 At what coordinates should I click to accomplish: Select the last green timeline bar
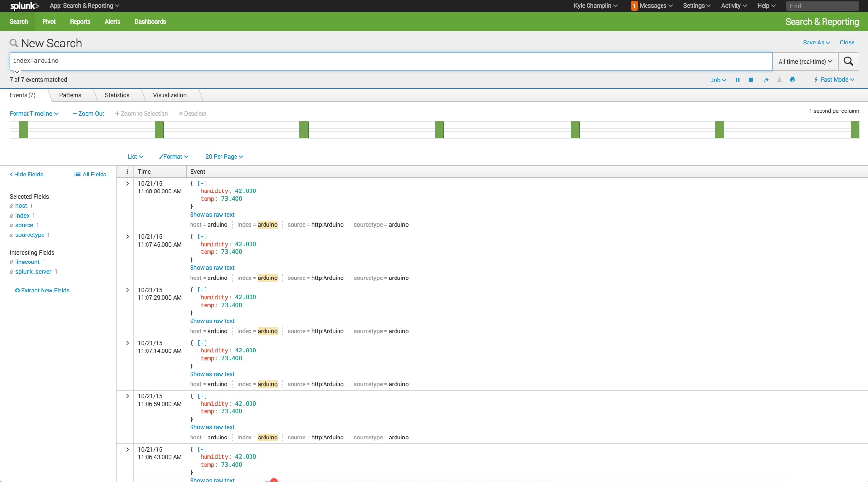855,130
